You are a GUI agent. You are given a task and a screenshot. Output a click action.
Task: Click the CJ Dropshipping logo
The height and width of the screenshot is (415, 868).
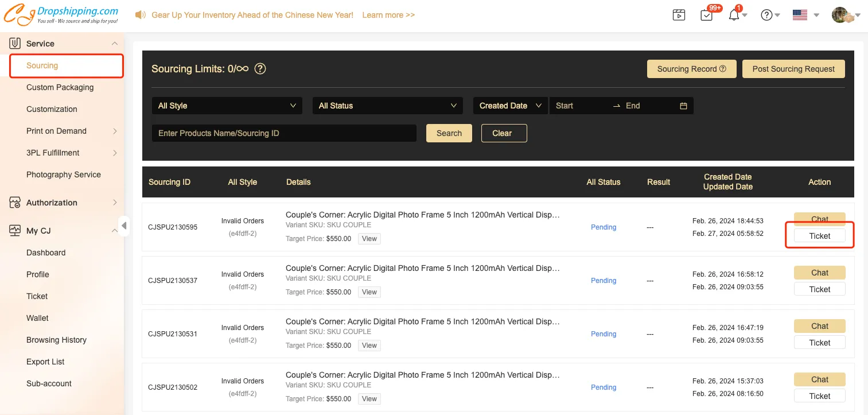coord(61,15)
